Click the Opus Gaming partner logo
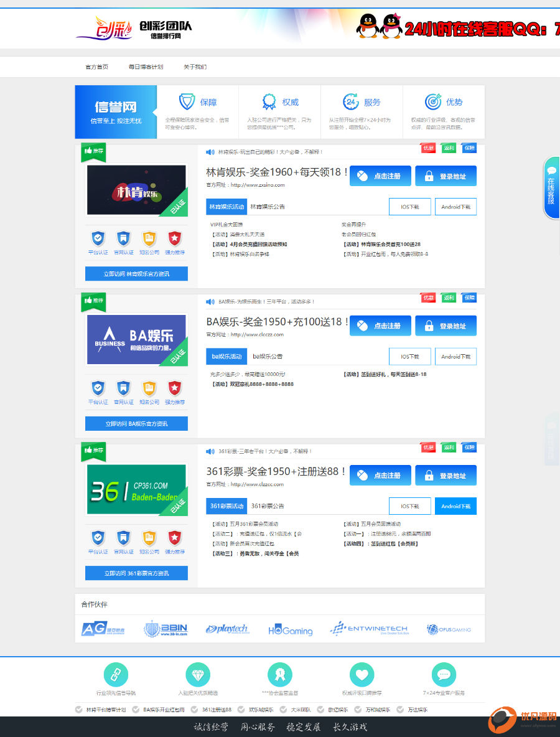 coord(449,629)
